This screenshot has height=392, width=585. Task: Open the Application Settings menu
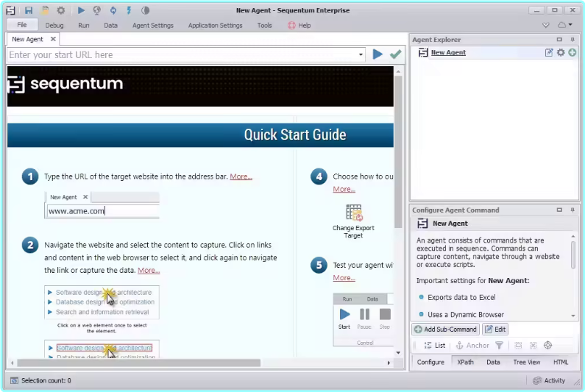216,25
